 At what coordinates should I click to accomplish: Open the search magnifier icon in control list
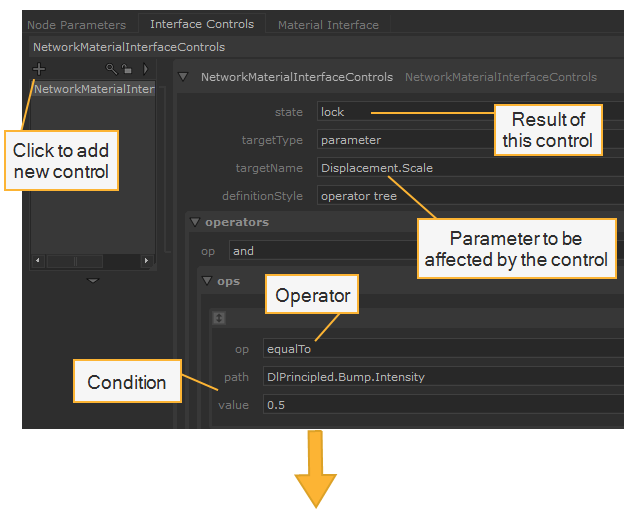click(111, 69)
